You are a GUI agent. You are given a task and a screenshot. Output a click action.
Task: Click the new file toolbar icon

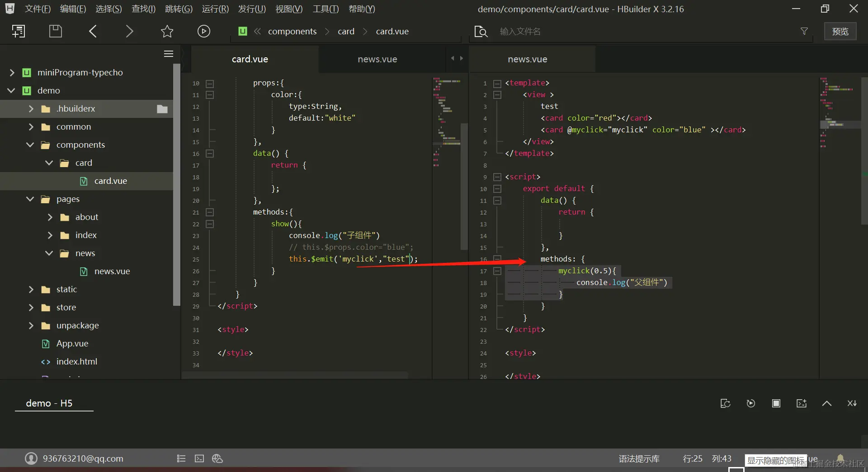(x=18, y=31)
